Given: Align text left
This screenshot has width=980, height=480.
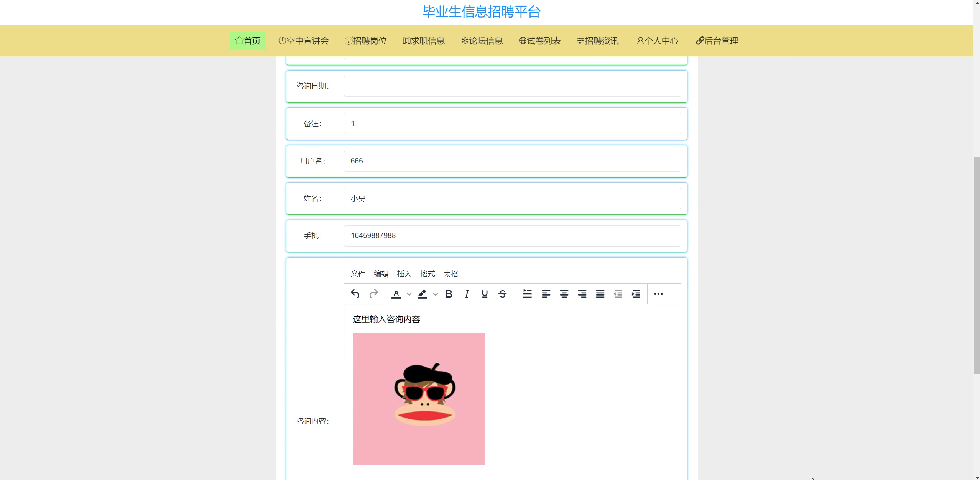Looking at the screenshot, I should 546,294.
